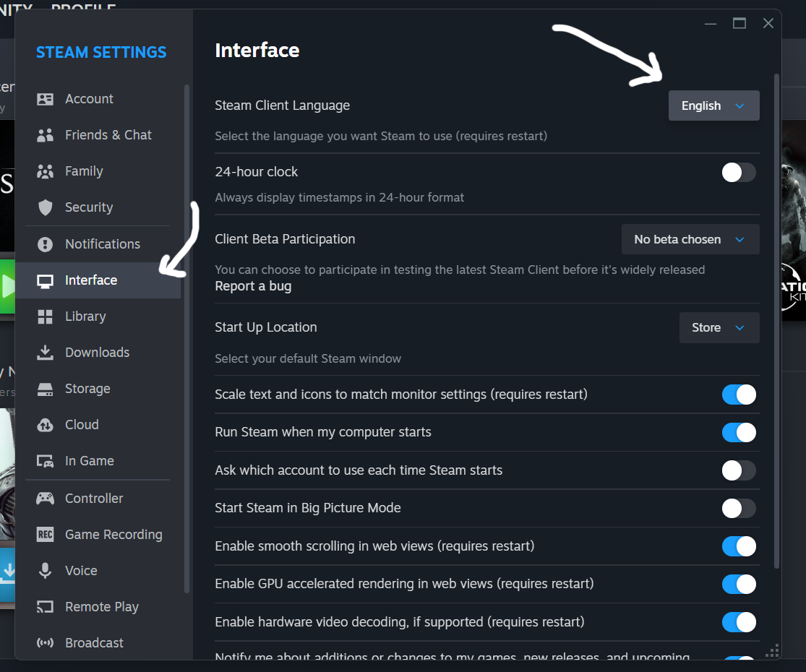Toggle the 24-hour clock switch
The width and height of the screenshot is (806, 672).
coord(739,173)
